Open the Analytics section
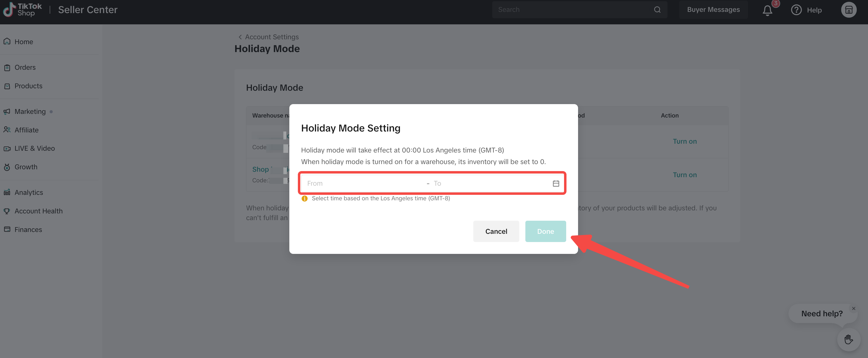This screenshot has width=868, height=358. [x=29, y=192]
